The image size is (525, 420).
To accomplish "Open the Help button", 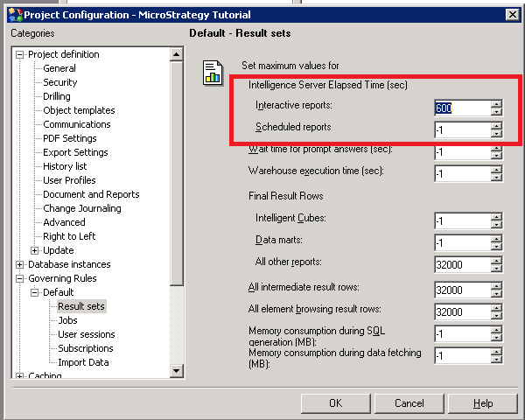I will coord(483,403).
